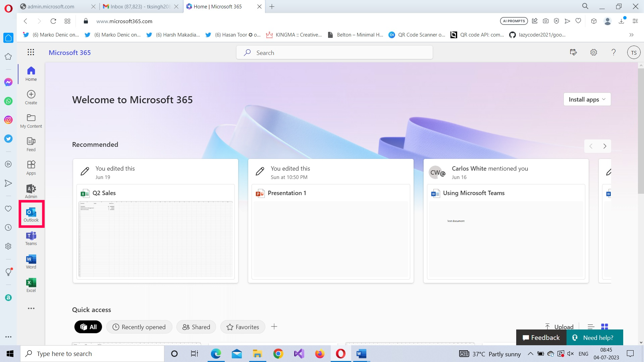Open Twitter in the Opera sidebar
The image size is (644, 362).
pyautogui.click(x=8, y=138)
